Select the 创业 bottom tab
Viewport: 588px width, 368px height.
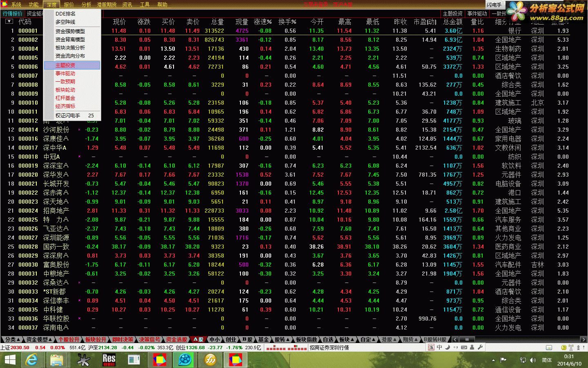231,339
